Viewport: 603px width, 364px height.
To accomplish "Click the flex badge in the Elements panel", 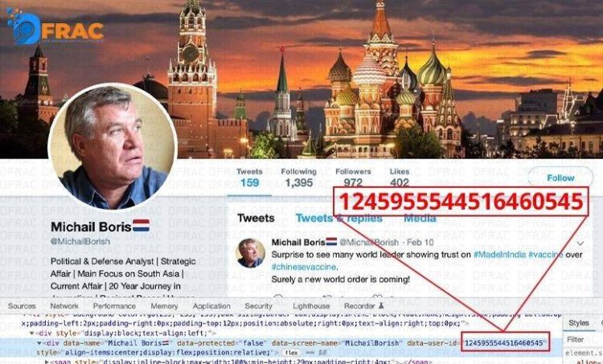I will 291,353.
